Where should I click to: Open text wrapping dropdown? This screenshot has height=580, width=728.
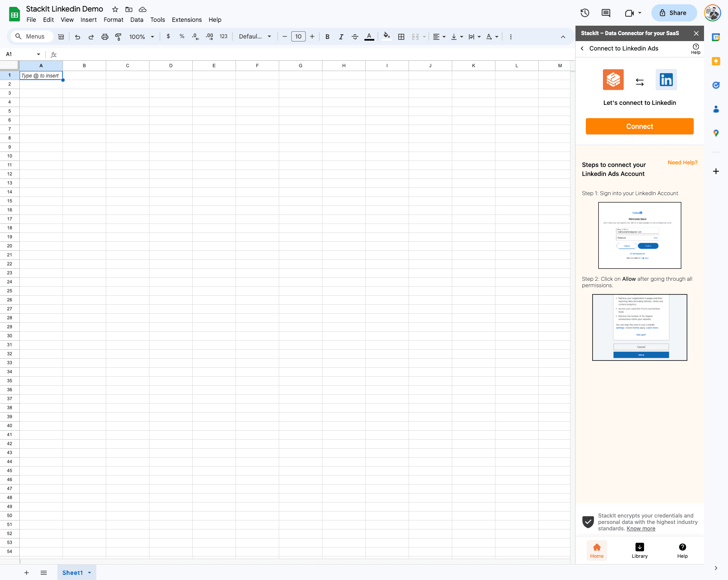click(x=474, y=37)
